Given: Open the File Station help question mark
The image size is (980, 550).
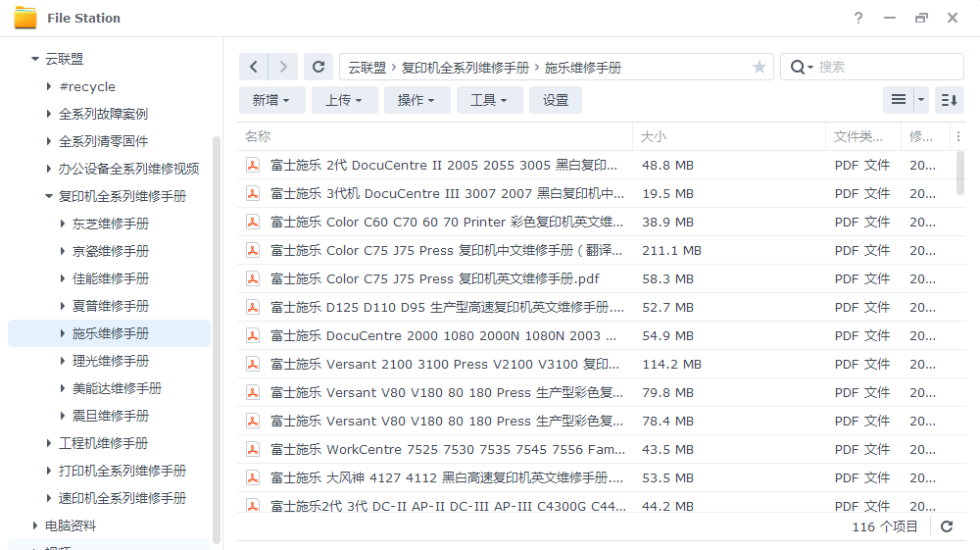Looking at the screenshot, I should pyautogui.click(x=858, y=18).
